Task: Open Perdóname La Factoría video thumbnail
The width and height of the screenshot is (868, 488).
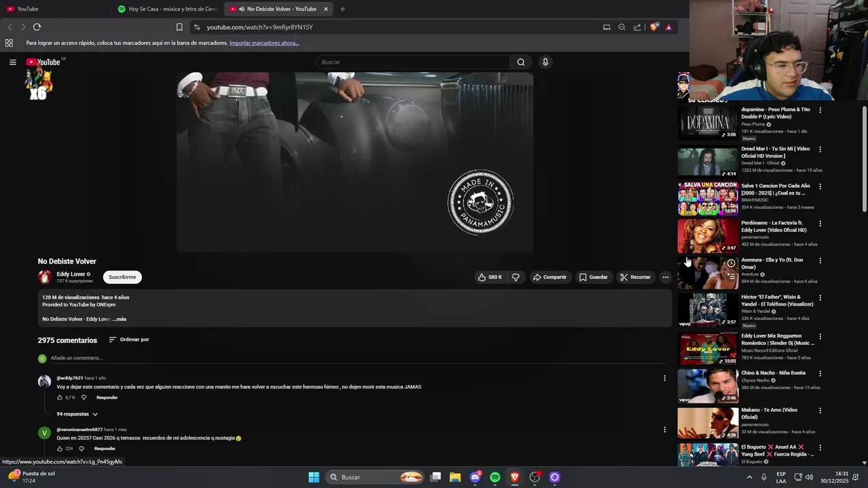Action: 708,235
